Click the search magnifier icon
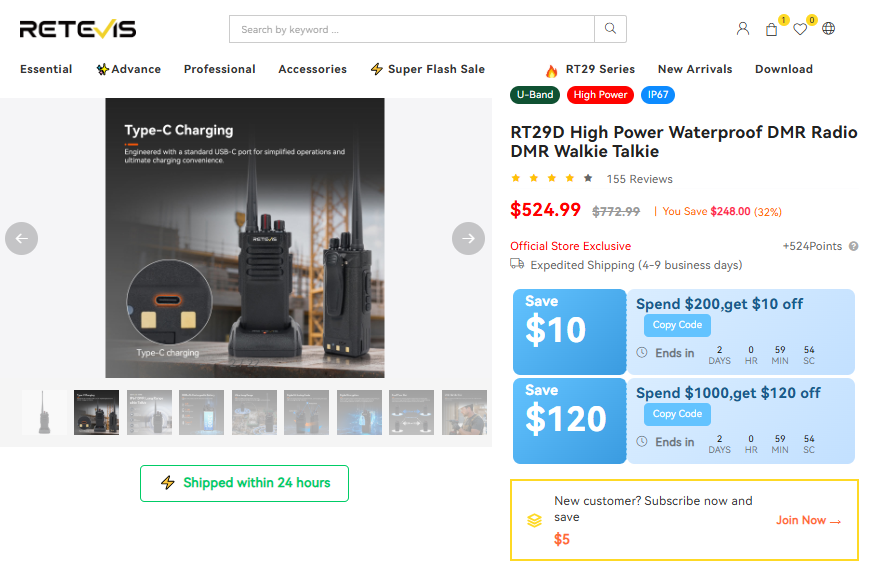873x573 pixels. (x=610, y=29)
